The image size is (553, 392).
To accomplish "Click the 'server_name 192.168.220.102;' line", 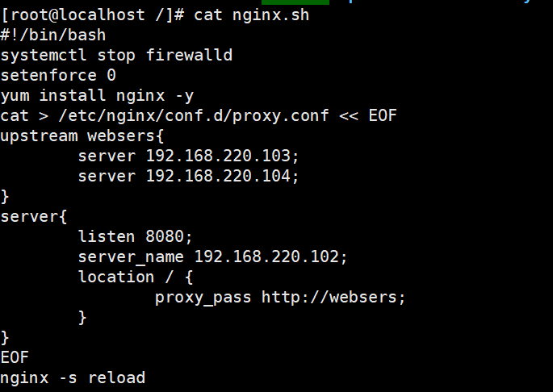I will 212,257.
